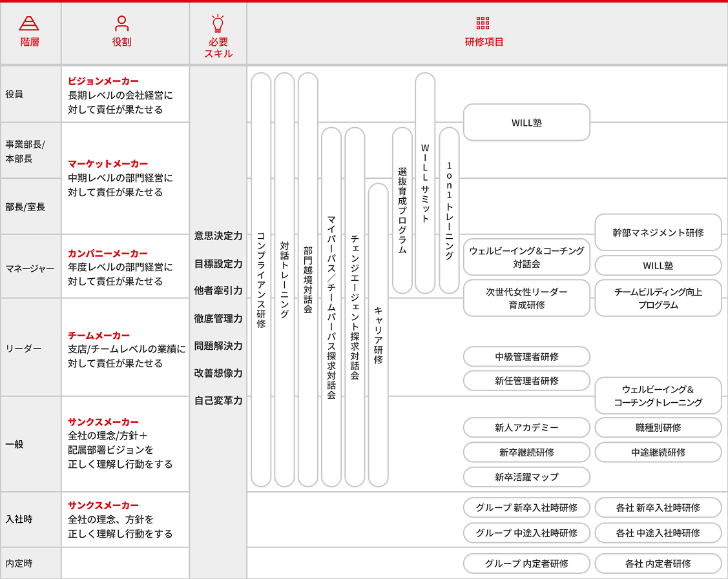728x579 pixels.
Task: Open 次世代女性リーダー育成研修
Action: click(x=526, y=298)
